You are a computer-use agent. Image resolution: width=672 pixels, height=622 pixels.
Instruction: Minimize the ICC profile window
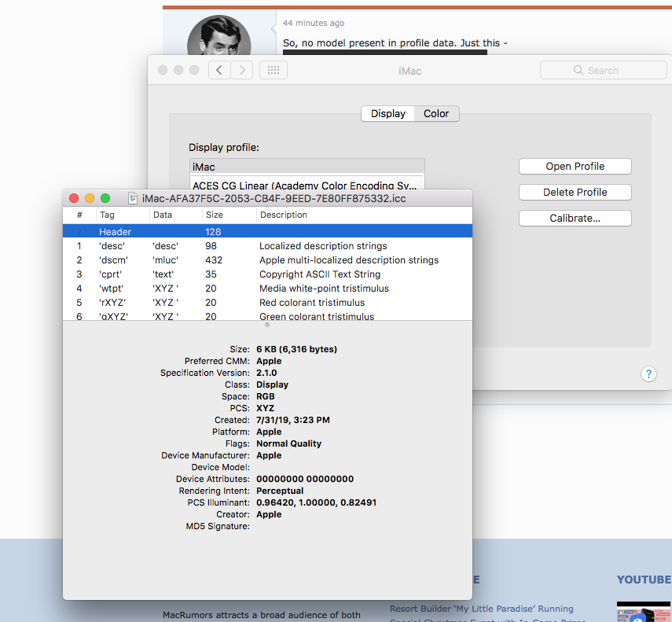click(x=90, y=198)
